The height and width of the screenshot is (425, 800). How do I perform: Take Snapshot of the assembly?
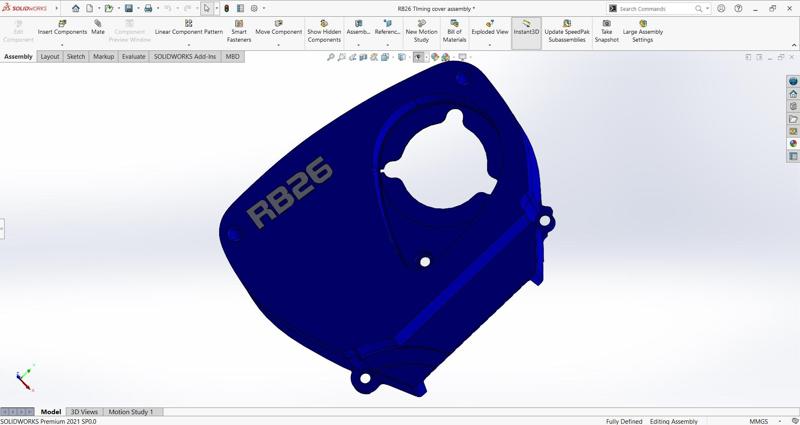(x=607, y=31)
